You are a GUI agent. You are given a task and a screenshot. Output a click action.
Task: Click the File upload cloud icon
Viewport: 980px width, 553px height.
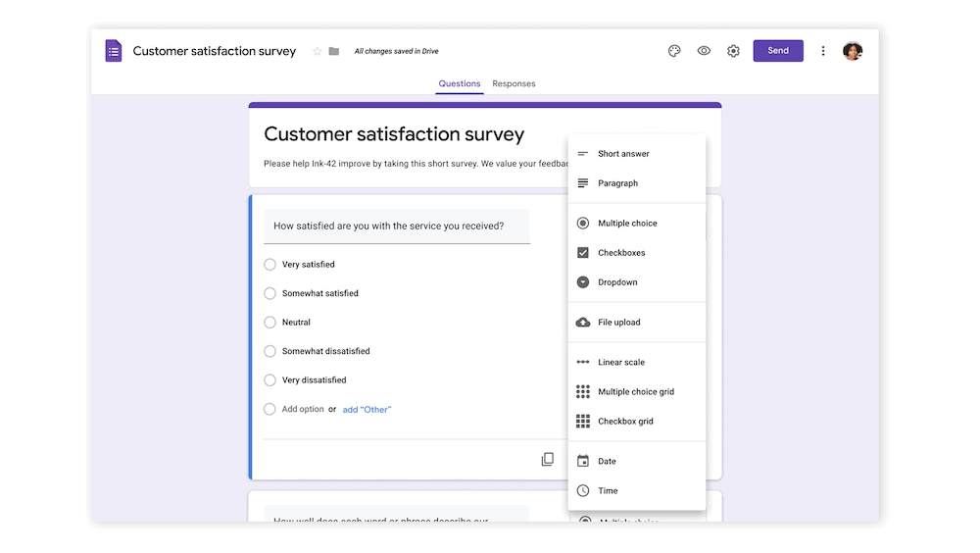(x=582, y=322)
